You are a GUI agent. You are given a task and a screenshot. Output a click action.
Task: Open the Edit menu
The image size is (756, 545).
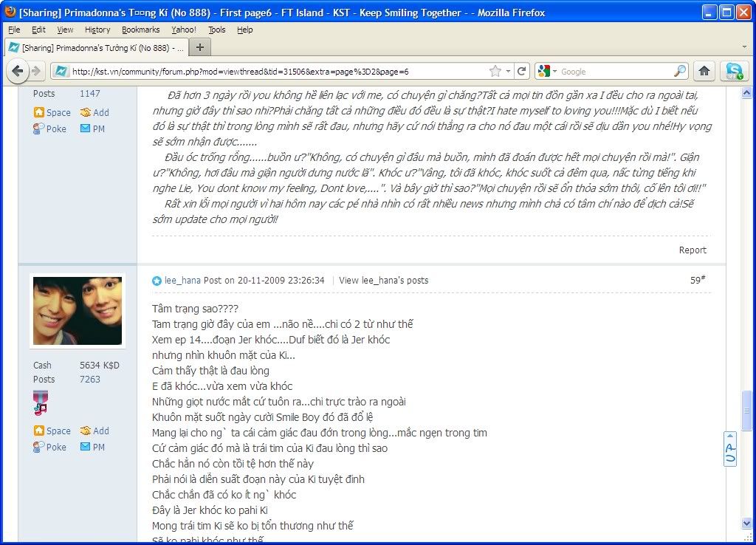(x=38, y=30)
